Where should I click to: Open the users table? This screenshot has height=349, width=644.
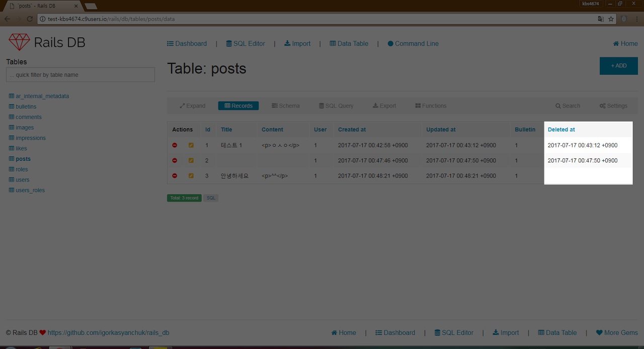pyautogui.click(x=19, y=180)
